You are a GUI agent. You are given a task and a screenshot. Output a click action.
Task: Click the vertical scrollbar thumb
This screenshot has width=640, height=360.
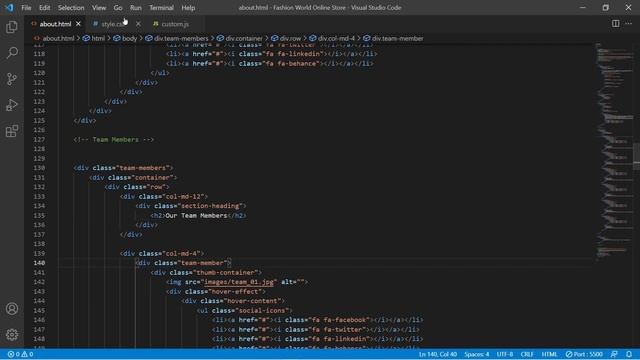tap(636, 156)
